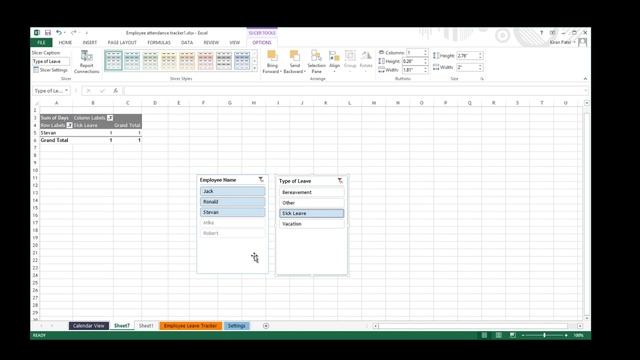
Task: Switch to the HOME tab
Action: pyautogui.click(x=65, y=42)
